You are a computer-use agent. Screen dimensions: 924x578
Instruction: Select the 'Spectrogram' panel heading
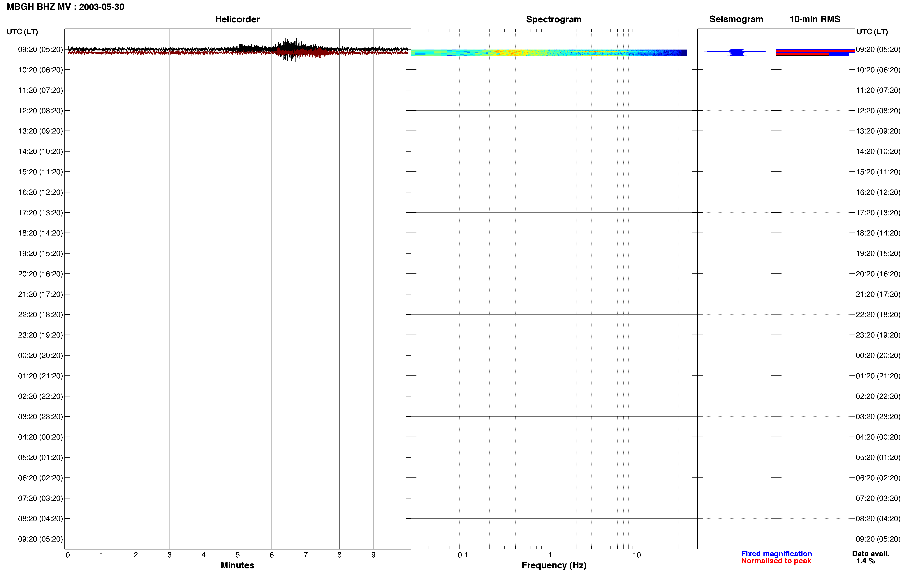pyautogui.click(x=554, y=19)
